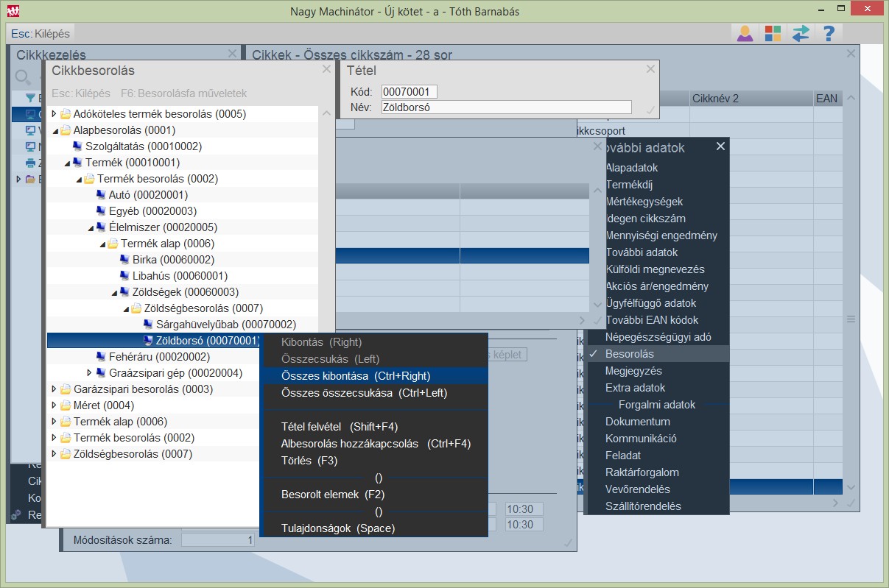Screen dimensions: 889x588
Task: Select Sárgahüvelyűbab in the classification tree
Action: pyautogui.click(x=225, y=325)
